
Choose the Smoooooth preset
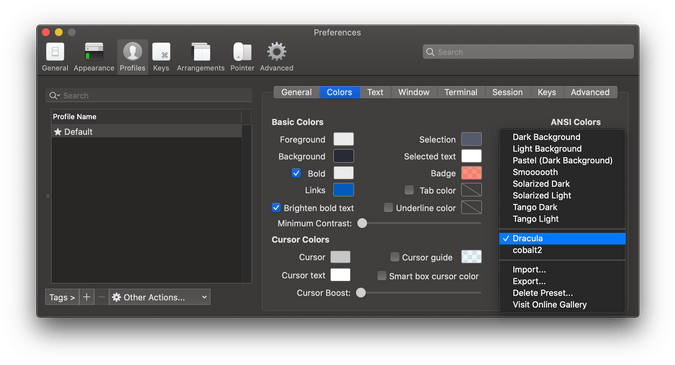(562, 172)
